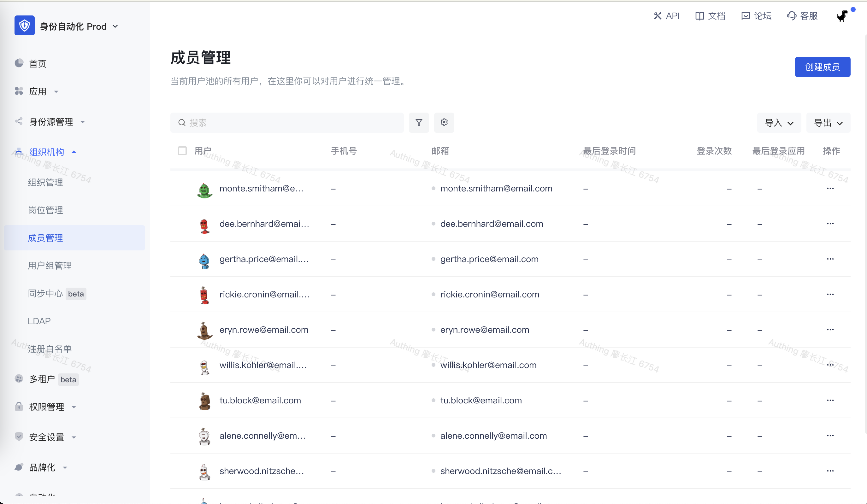
Task: Expand the 导入 import dropdown
Action: [x=779, y=123]
